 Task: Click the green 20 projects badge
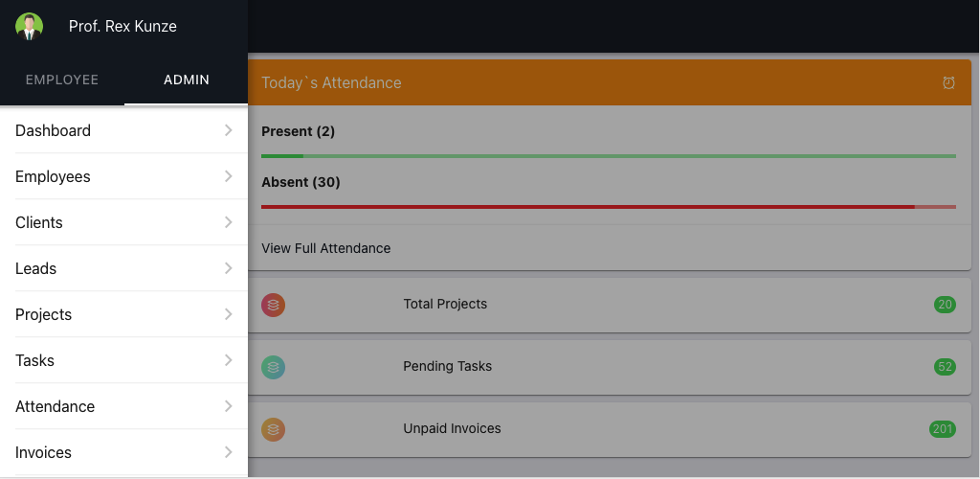point(945,305)
